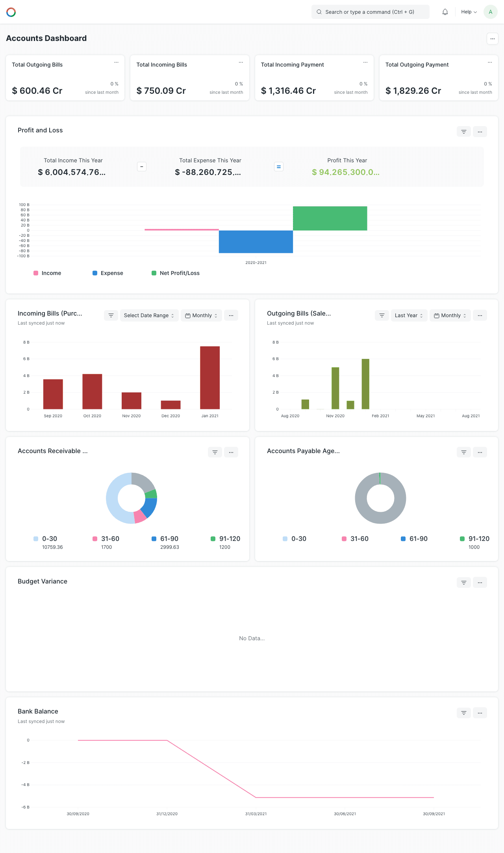The width and height of the screenshot is (504, 853).
Task: Open Monthly interval on Outgoing Bills
Action: (x=450, y=316)
